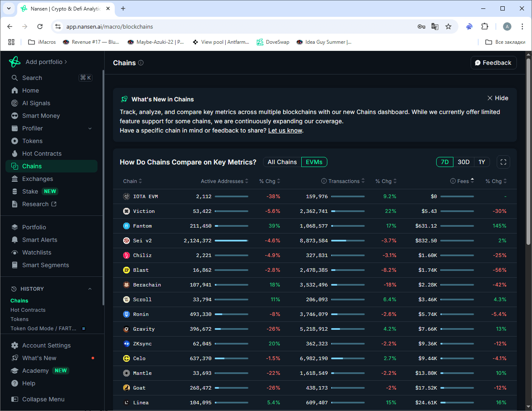The image size is (532, 411).
Task: Go to Home via house icon
Action: tap(15, 90)
